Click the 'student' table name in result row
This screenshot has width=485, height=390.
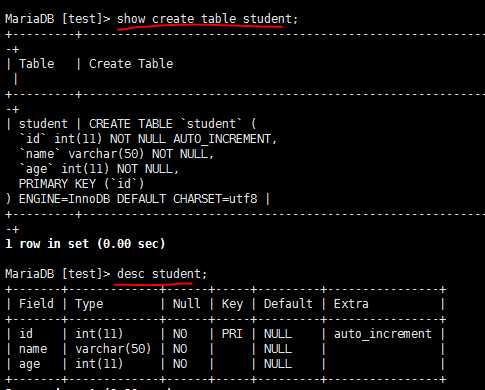point(43,124)
